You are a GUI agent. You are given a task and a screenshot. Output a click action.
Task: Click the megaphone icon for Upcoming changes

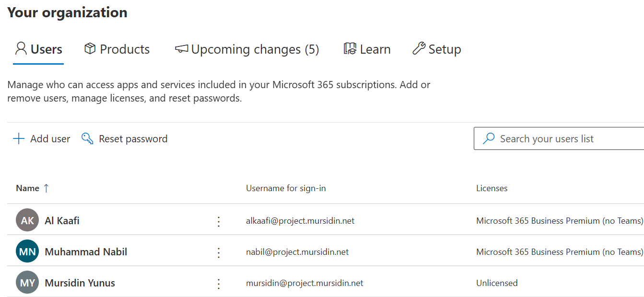[181, 49]
